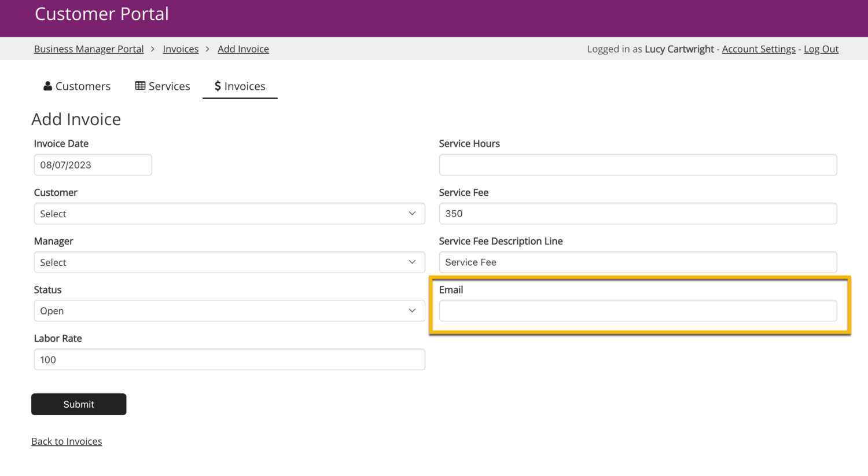Open the Manager select dropdown
This screenshot has width=868, height=476.
tap(229, 262)
